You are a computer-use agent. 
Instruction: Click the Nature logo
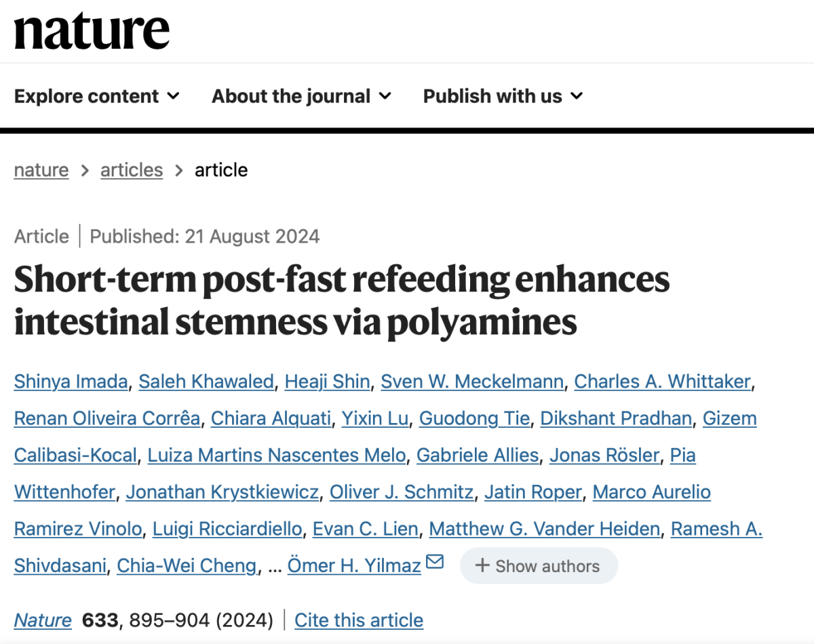pyautogui.click(x=92, y=31)
